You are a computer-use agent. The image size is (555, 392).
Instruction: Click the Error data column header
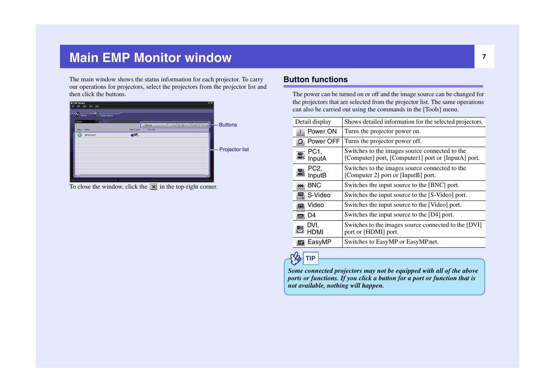[152, 129]
